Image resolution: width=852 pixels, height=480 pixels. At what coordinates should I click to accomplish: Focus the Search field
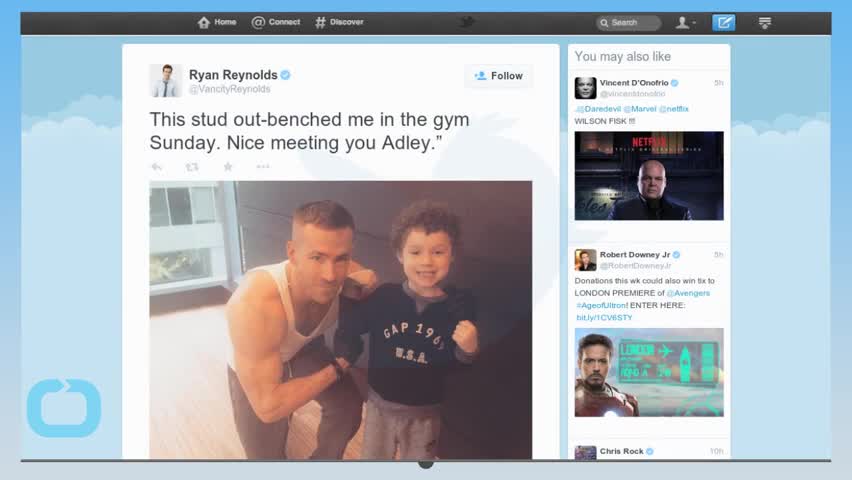(628, 23)
